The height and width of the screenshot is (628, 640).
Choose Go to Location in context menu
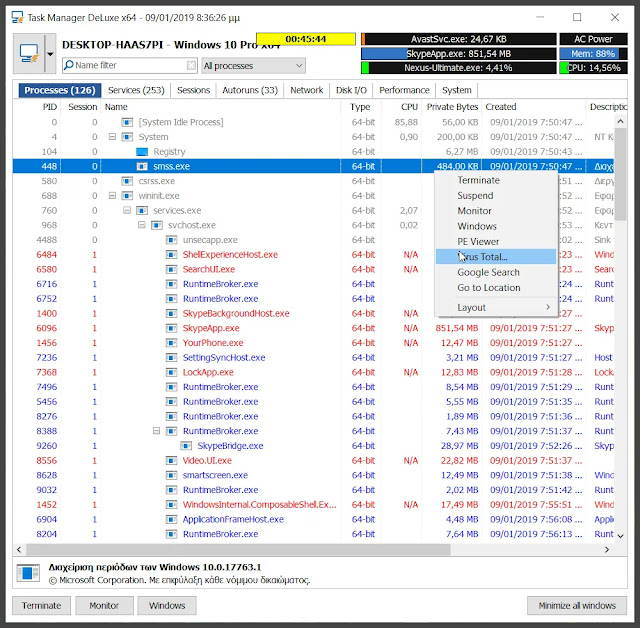click(x=496, y=288)
